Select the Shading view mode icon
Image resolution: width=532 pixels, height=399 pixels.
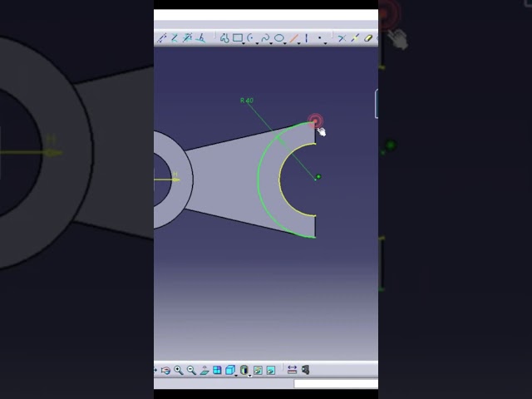click(x=244, y=370)
